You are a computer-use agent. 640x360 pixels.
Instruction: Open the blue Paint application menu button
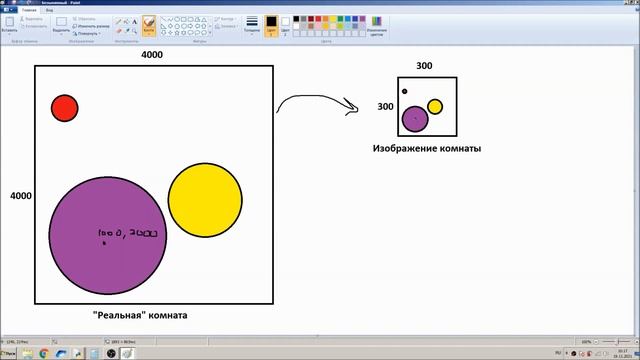pyautogui.click(x=9, y=10)
